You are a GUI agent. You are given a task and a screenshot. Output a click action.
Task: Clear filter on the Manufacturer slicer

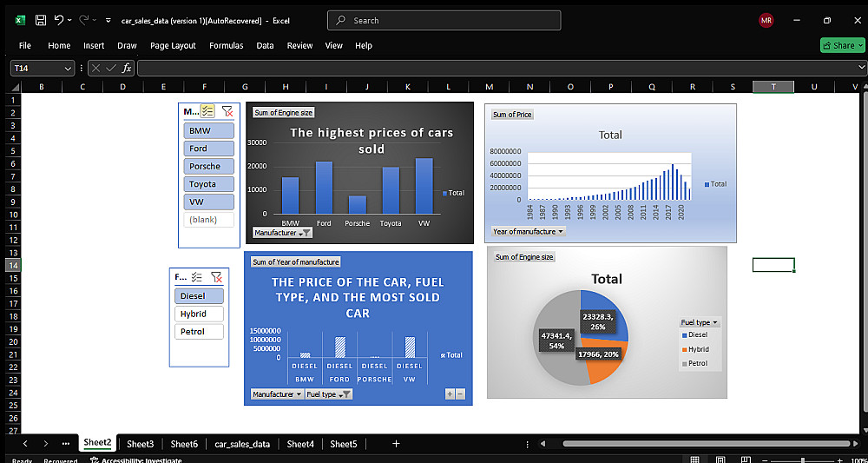click(227, 111)
